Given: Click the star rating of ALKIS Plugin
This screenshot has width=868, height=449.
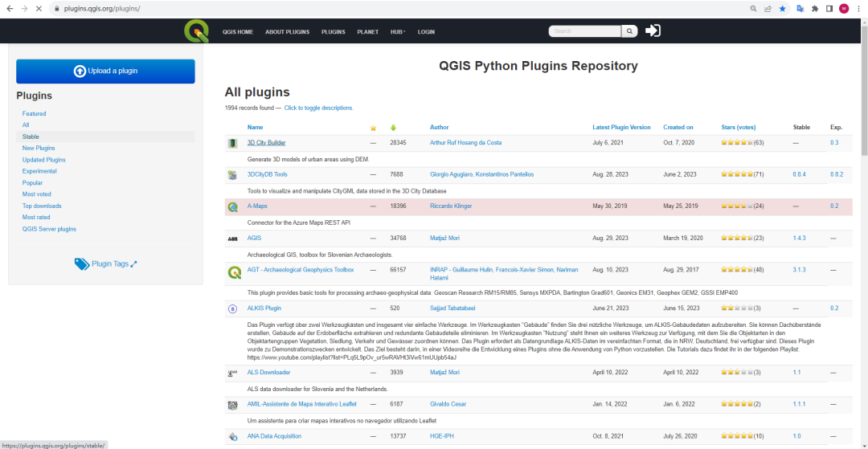Looking at the screenshot, I should [736, 308].
